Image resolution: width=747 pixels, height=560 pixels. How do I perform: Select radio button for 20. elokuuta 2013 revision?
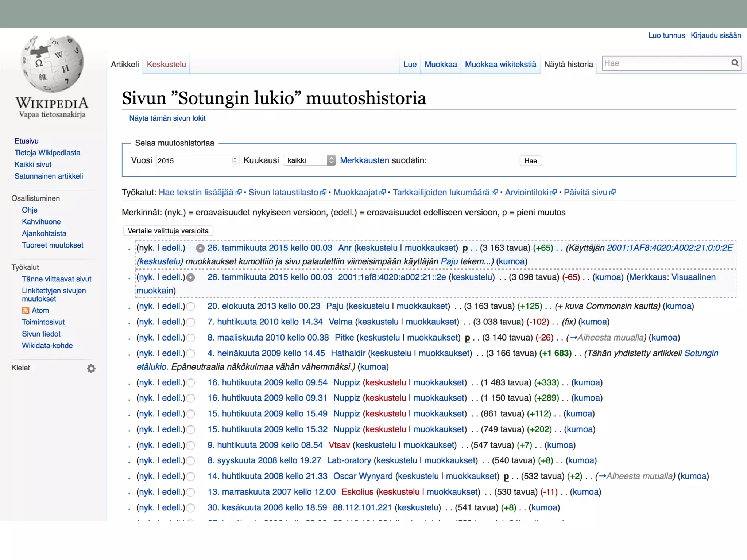(x=191, y=306)
